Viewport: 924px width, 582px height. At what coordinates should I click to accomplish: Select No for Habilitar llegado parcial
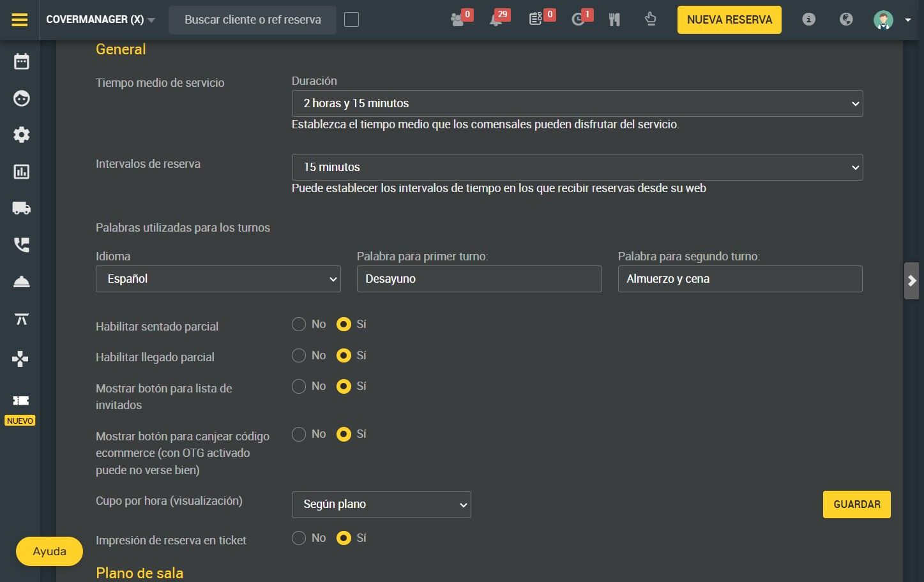(x=299, y=355)
